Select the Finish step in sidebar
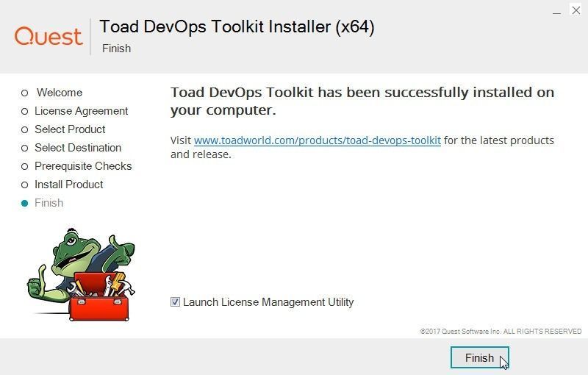 [49, 203]
